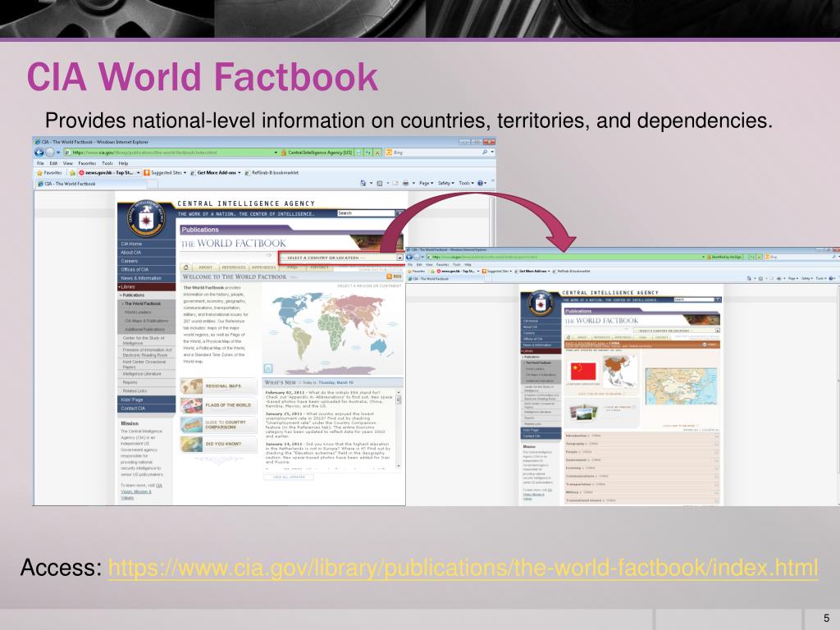Click the Guide to Country Comparisons button

pos(218,424)
